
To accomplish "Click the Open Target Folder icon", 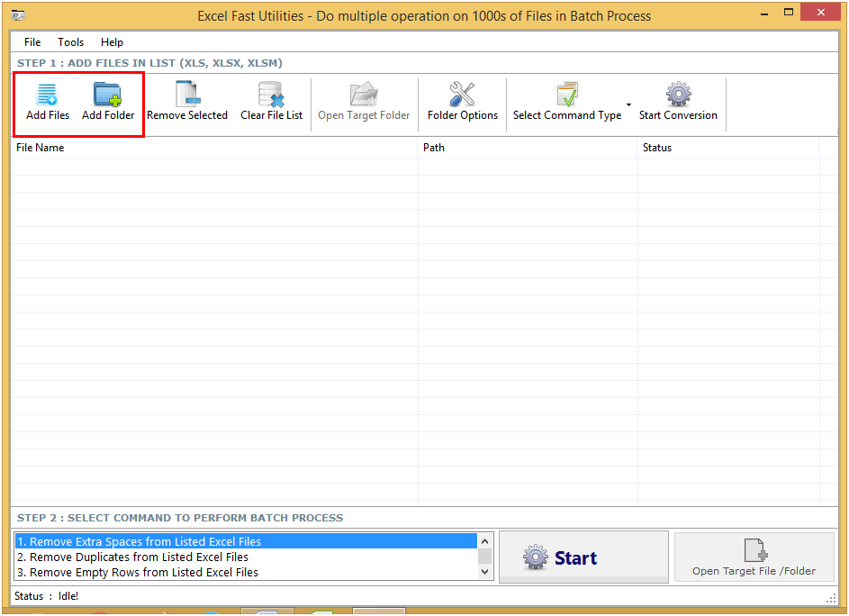I will pyautogui.click(x=364, y=101).
